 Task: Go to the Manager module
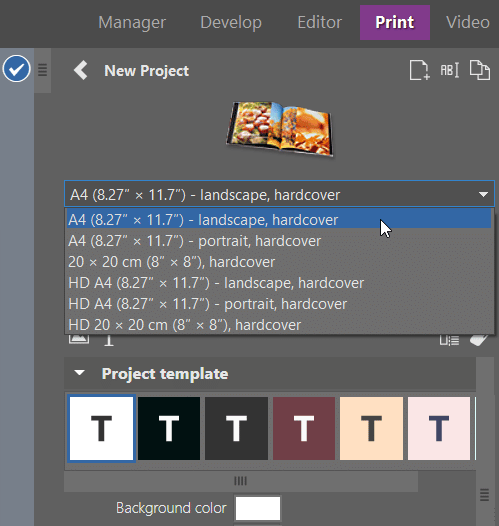(x=132, y=22)
